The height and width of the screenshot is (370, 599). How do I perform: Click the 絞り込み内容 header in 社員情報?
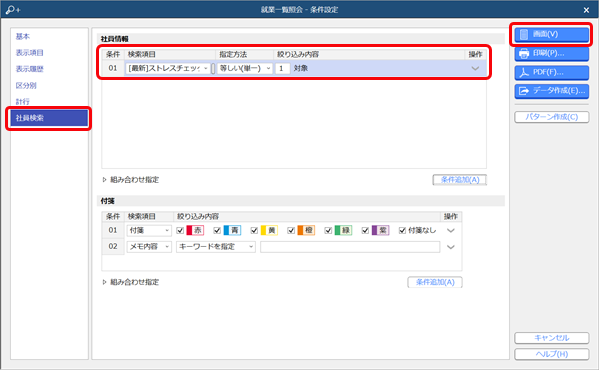(298, 55)
